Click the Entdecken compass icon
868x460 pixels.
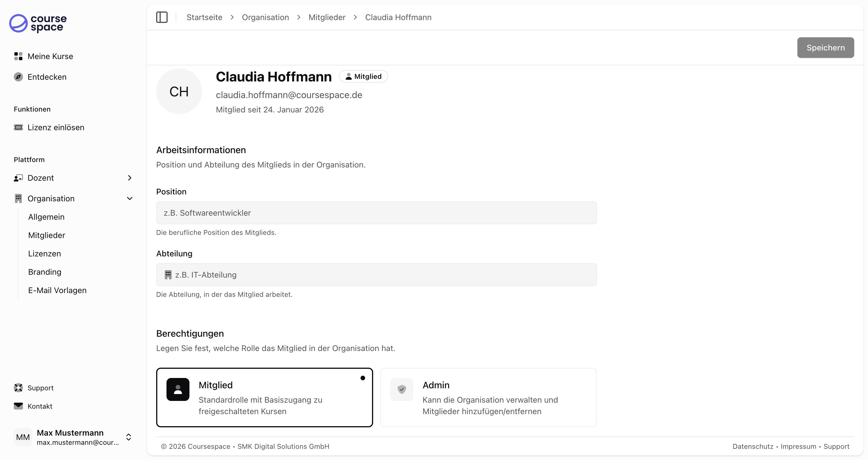pos(18,77)
